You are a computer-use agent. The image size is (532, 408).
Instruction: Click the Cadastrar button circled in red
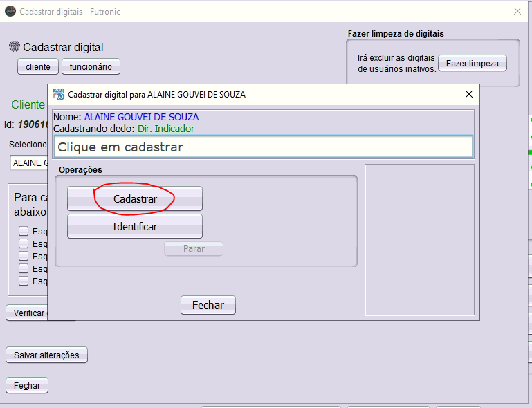(x=135, y=198)
